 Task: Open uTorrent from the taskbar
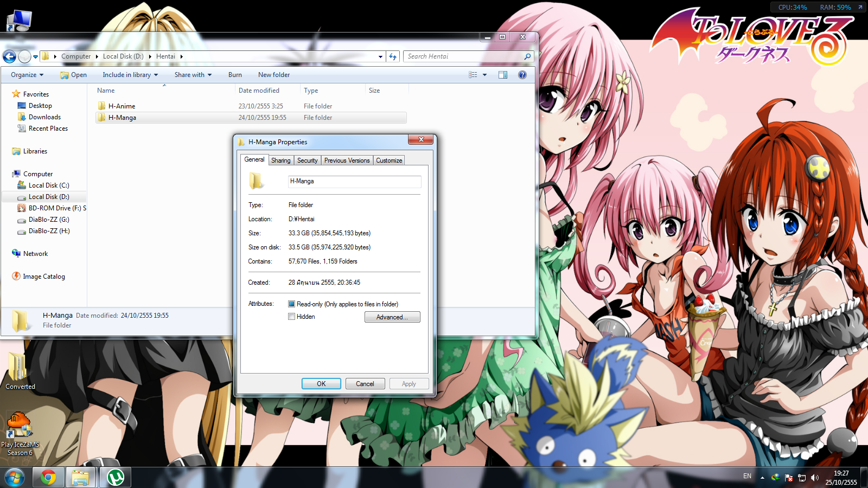(x=115, y=478)
